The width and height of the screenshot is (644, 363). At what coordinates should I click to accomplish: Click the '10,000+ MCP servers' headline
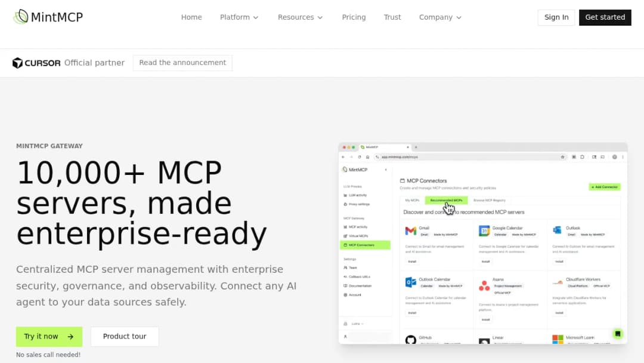pos(141,202)
